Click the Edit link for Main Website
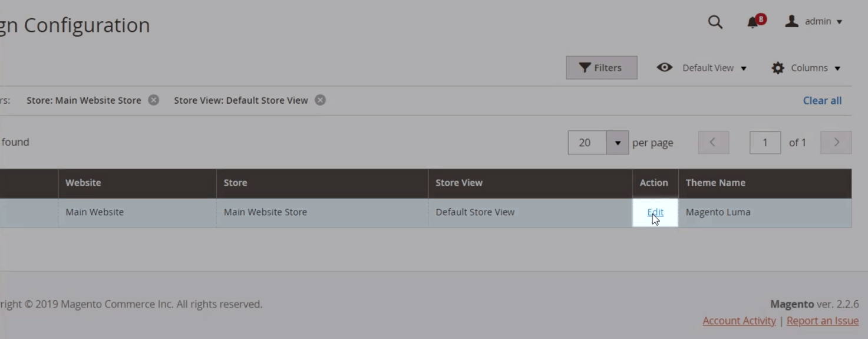This screenshot has height=339, width=868. click(x=655, y=212)
